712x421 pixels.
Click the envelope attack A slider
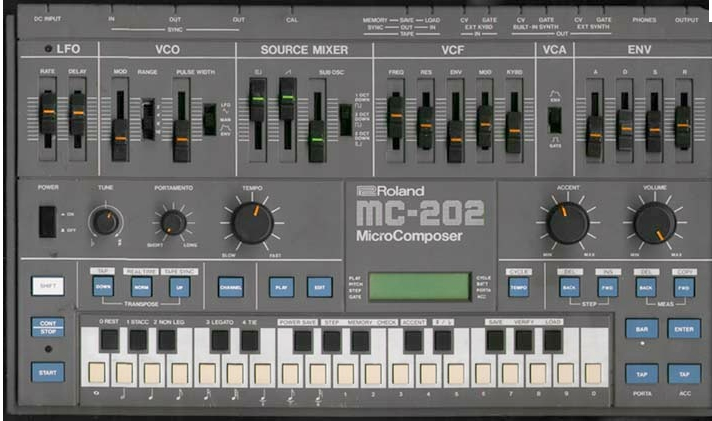[594, 136]
